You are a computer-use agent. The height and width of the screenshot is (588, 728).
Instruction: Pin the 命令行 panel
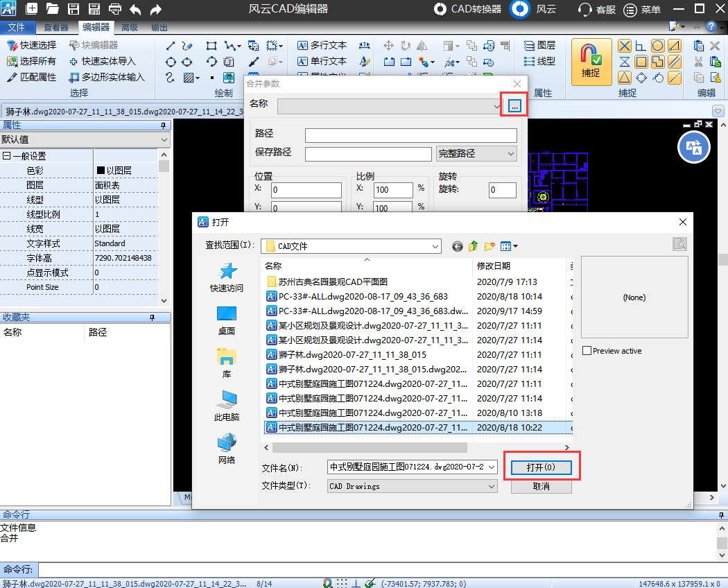pyautogui.click(x=721, y=514)
